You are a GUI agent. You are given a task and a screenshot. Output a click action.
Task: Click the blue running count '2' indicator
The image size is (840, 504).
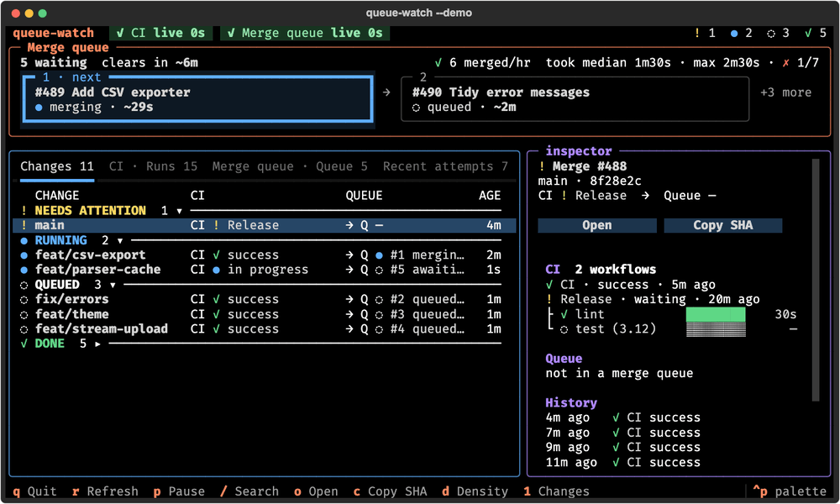pyautogui.click(x=742, y=34)
